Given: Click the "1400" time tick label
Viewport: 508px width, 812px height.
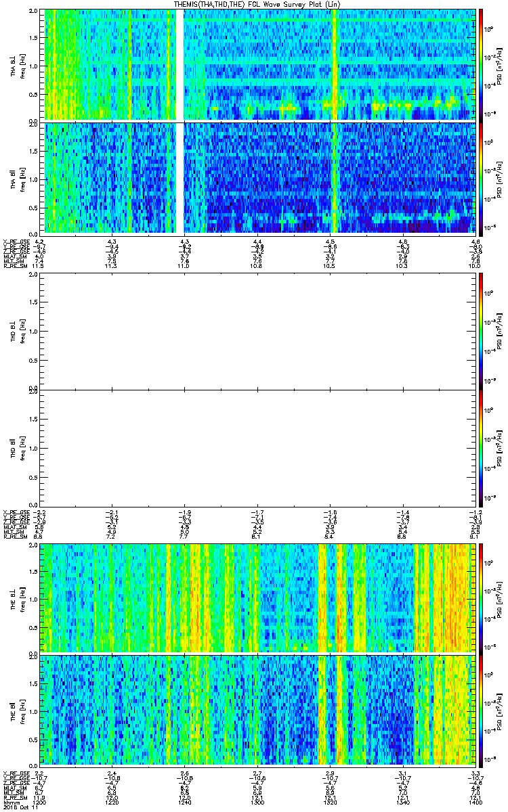Looking at the screenshot, I should click(475, 801).
